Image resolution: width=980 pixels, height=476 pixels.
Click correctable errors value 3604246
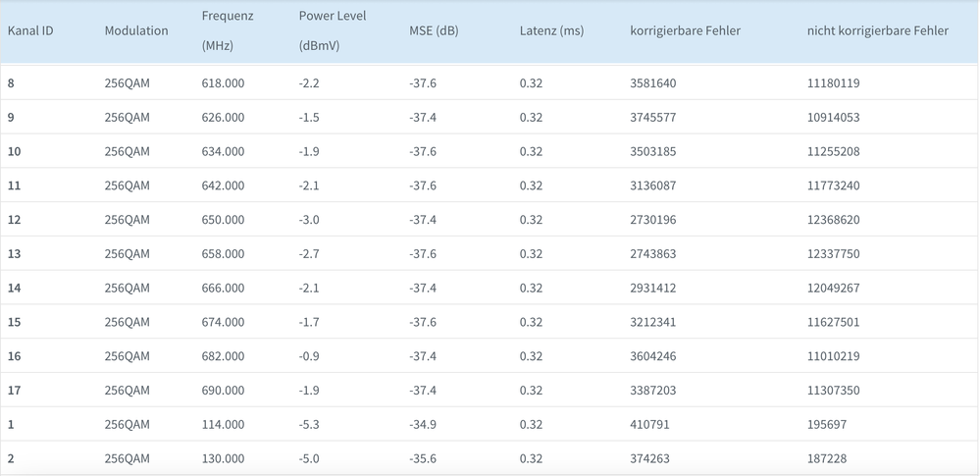[x=653, y=356]
